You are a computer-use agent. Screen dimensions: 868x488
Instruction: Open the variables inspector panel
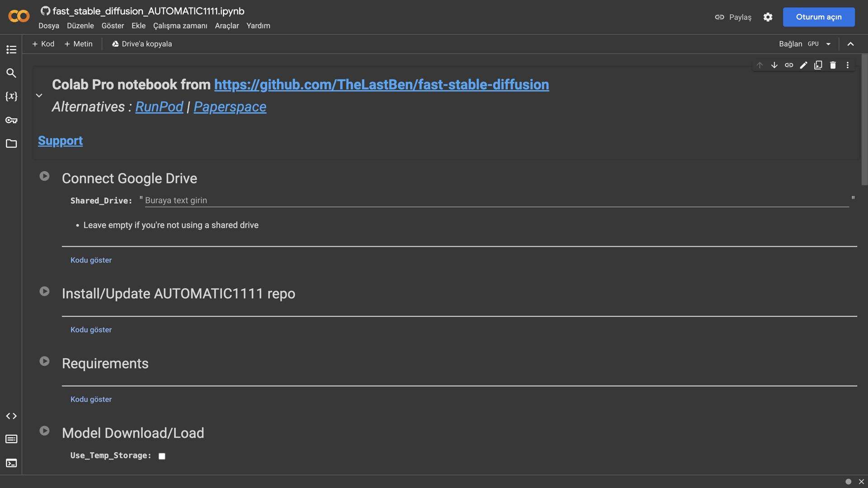point(11,96)
